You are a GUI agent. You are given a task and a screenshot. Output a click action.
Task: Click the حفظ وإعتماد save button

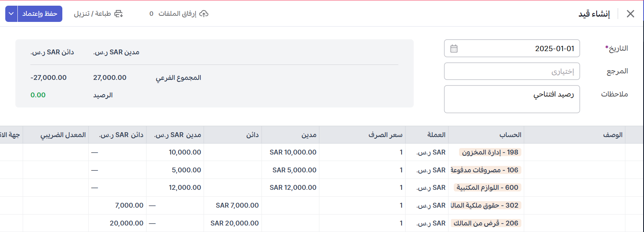(40, 14)
